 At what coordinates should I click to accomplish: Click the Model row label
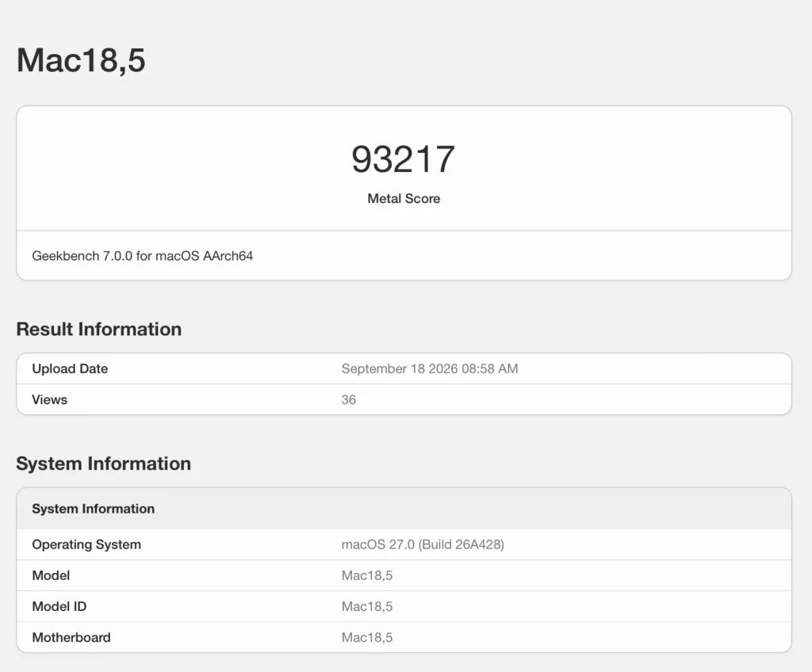(x=51, y=575)
